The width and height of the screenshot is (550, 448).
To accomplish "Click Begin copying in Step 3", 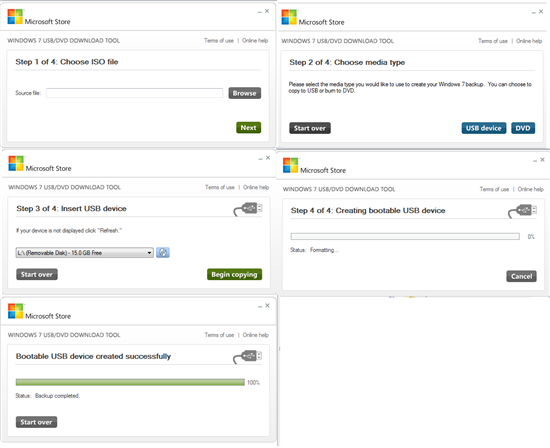I will [234, 275].
